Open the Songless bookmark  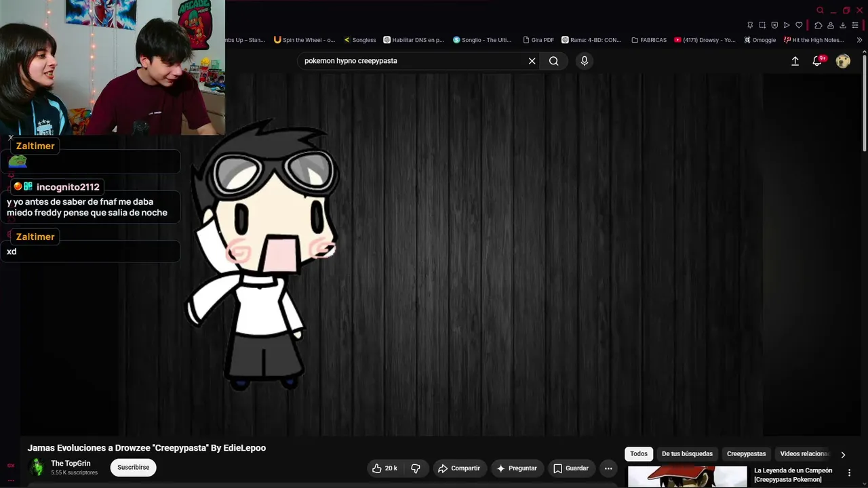(x=359, y=40)
